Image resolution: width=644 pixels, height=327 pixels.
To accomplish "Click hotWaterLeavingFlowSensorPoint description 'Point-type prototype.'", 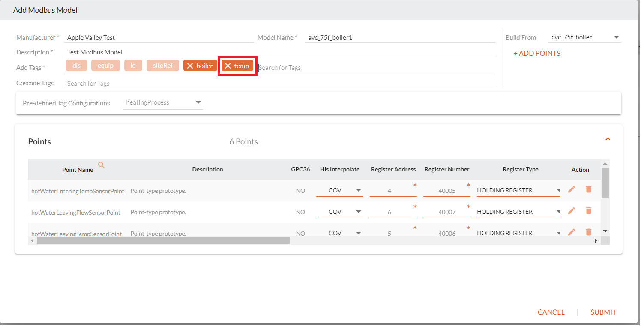I will point(158,212).
